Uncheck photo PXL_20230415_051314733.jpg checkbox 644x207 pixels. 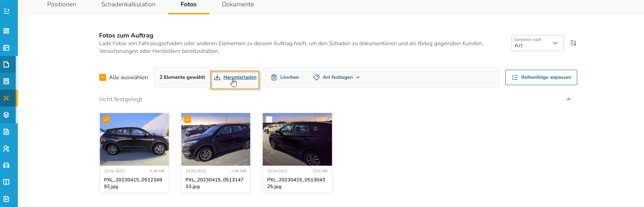coord(188,119)
